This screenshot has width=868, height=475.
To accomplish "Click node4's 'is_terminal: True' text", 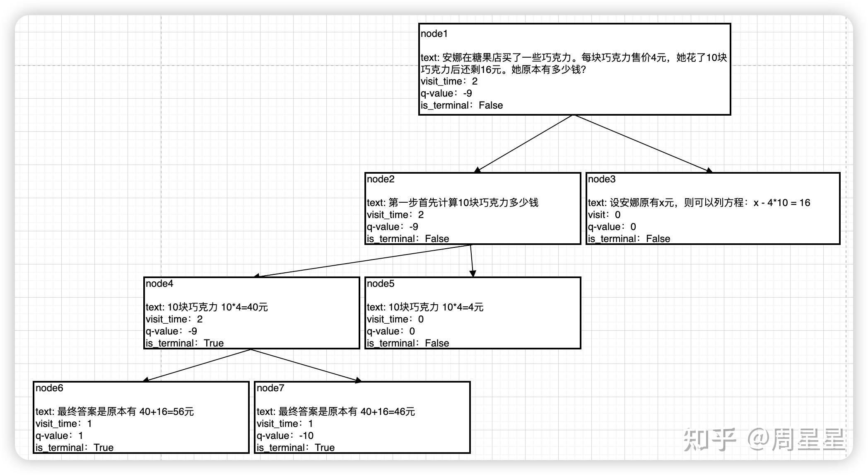I will point(185,343).
